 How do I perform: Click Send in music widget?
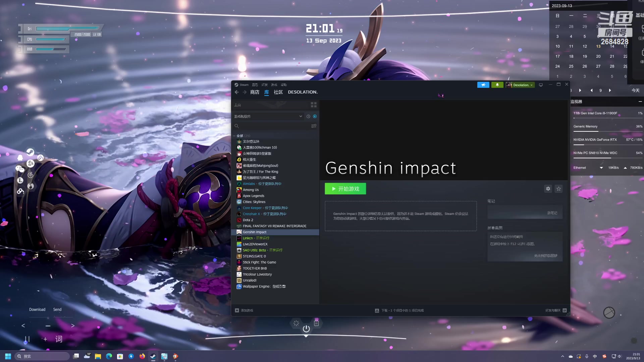(x=57, y=309)
